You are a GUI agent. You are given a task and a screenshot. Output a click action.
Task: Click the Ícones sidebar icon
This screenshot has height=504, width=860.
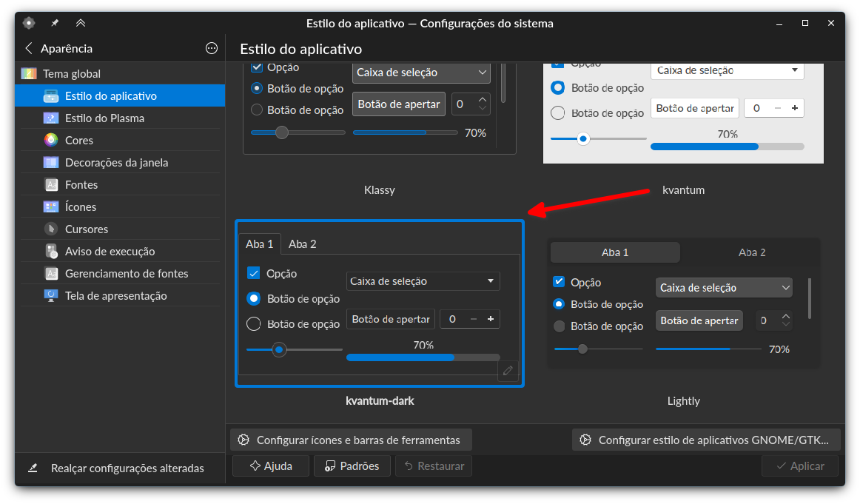(x=51, y=206)
